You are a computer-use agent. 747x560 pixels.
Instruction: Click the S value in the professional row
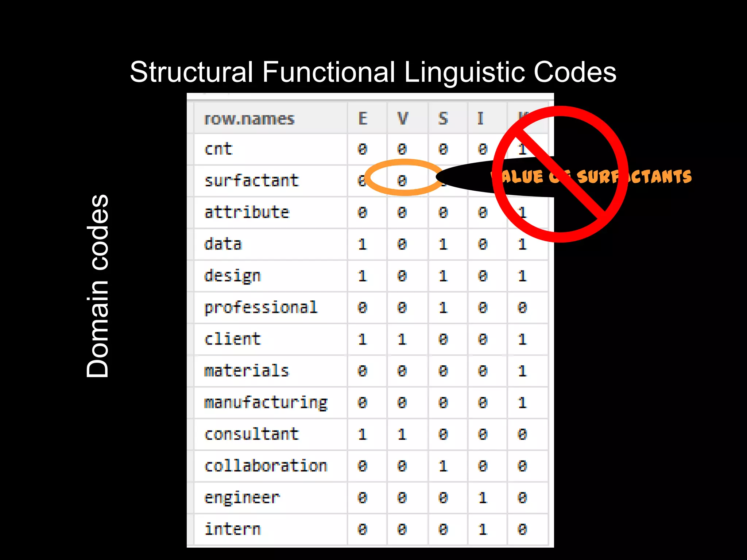pos(443,308)
